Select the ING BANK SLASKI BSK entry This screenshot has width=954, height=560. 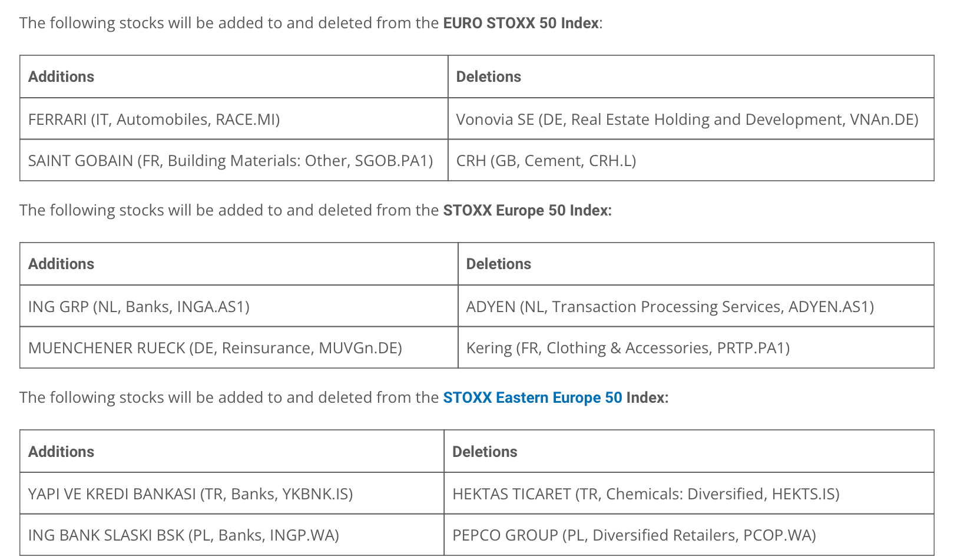pos(232,535)
